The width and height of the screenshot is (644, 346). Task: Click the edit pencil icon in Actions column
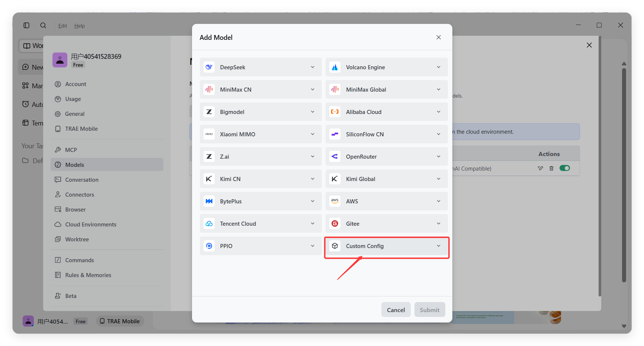(541, 168)
